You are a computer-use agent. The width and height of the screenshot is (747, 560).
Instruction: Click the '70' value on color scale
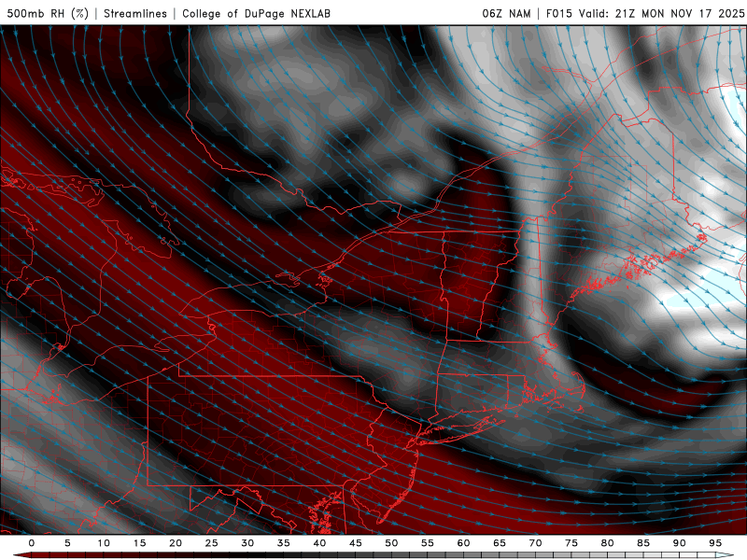click(x=535, y=543)
